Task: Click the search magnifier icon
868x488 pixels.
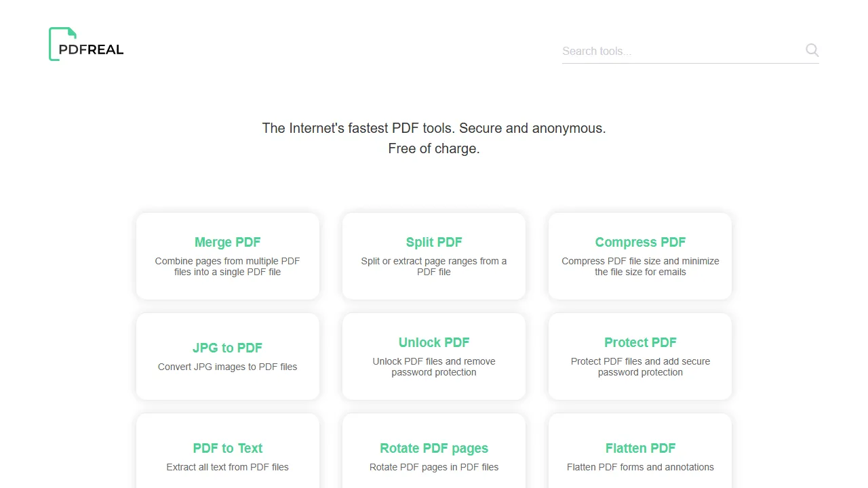Action: pyautogui.click(x=812, y=50)
